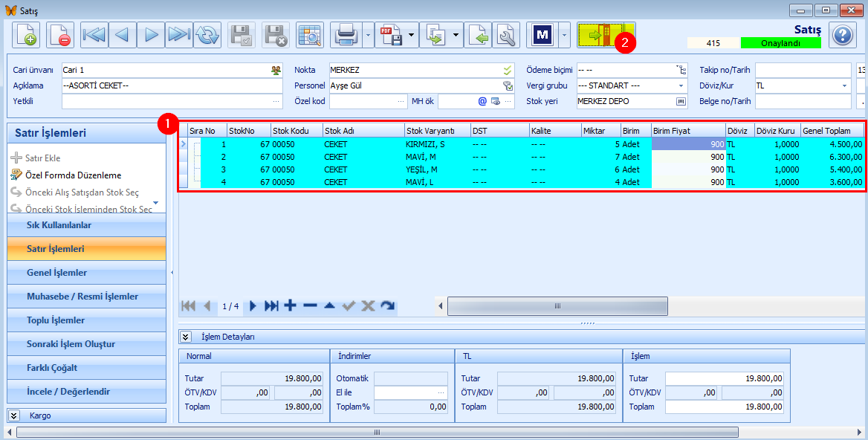Open the İncele / Değerlendir panel
This screenshot has height=440, width=868.
pyautogui.click(x=86, y=392)
